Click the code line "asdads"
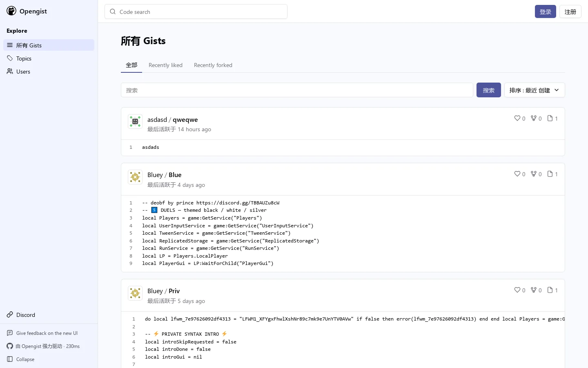This screenshot has width=588, height=368. (x=151, y=147)
